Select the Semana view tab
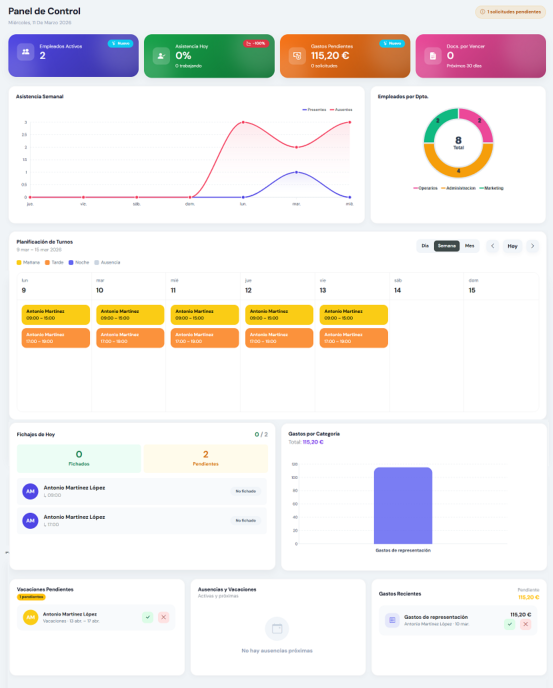The image size is (553, 688). click(447, 246)
